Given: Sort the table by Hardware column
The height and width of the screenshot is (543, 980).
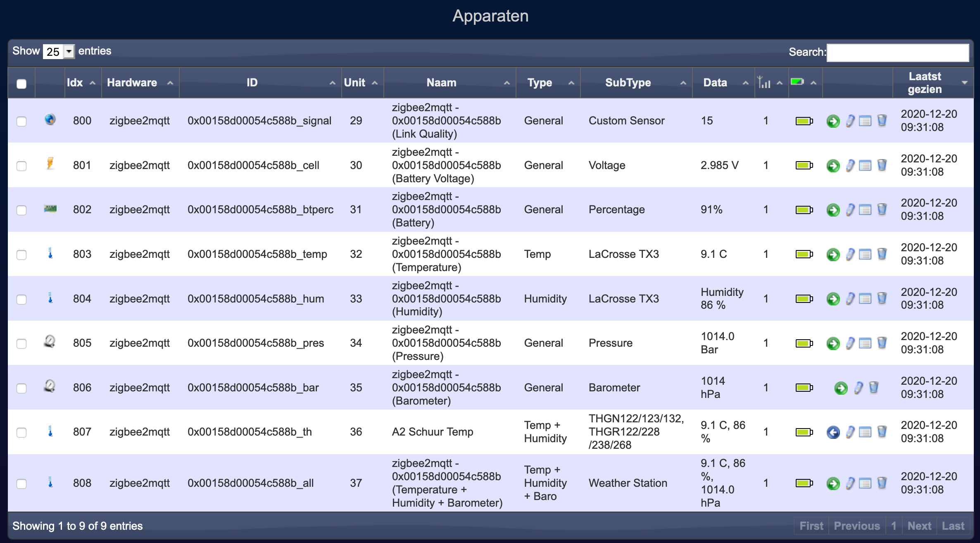Looking at the screenshot, I should pos(133,82).
